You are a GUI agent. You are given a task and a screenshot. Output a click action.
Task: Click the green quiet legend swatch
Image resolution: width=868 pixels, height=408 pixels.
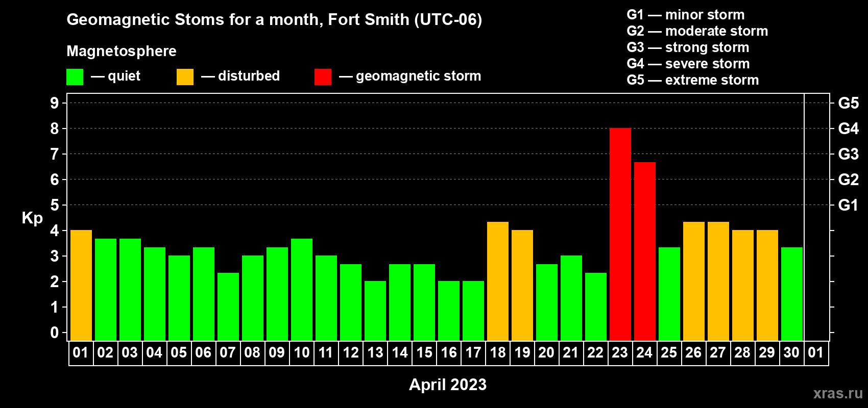point(75,77)
